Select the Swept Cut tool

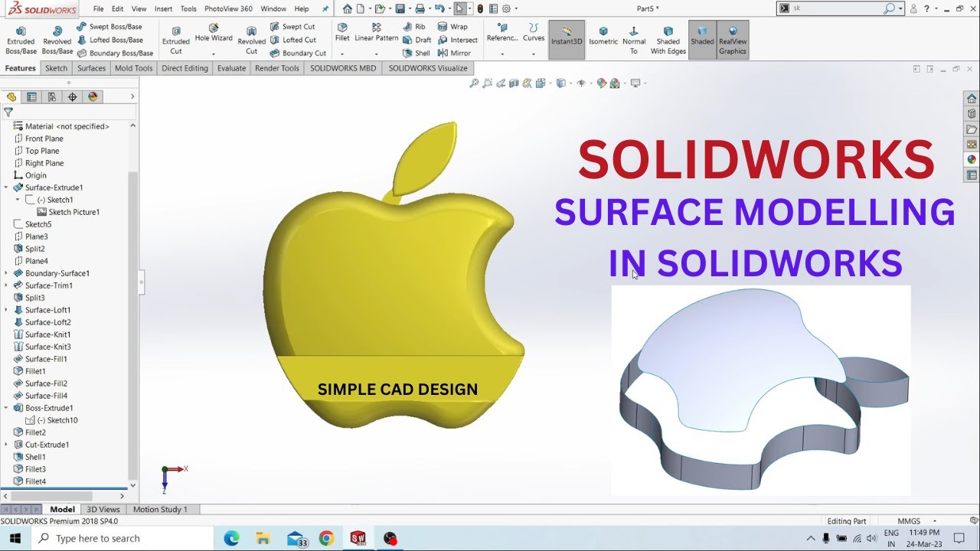tap(292, 27)
